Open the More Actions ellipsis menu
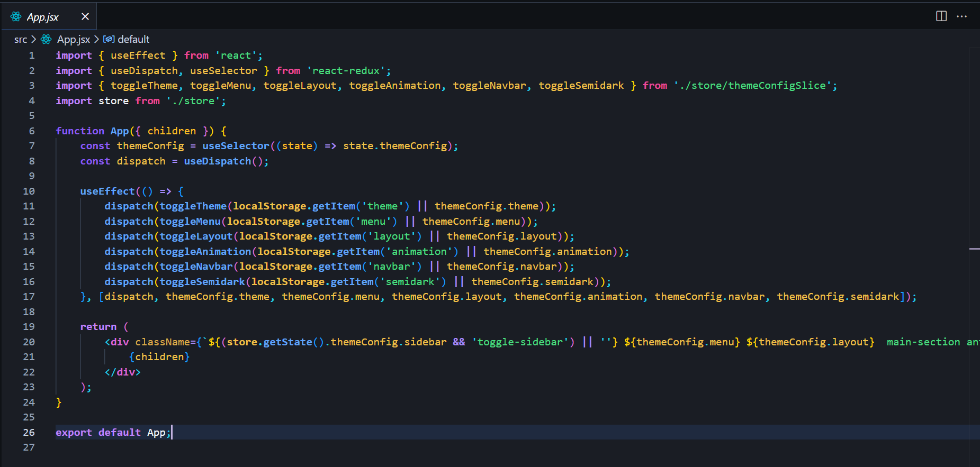Viewport: 980px width, 467px height. (962, 16)
